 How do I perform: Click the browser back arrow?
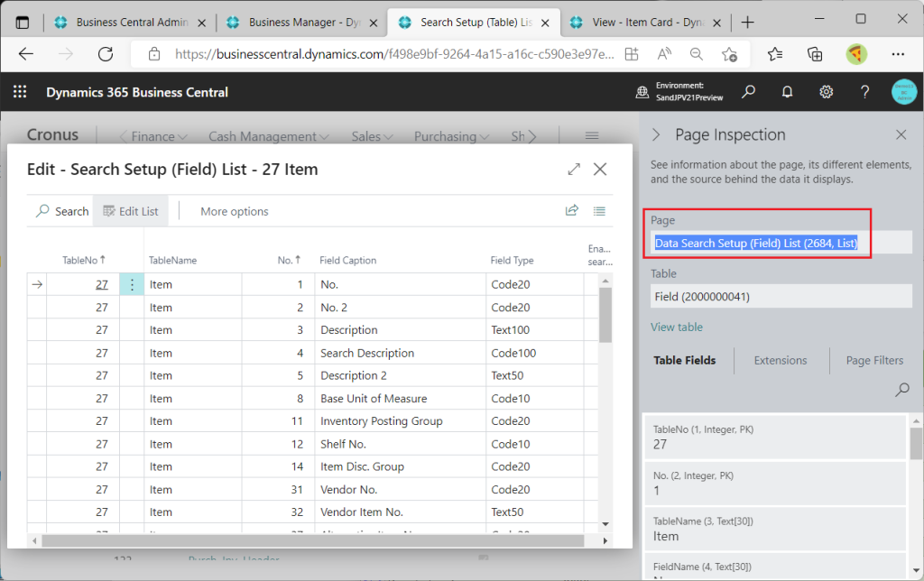pos(26,54)
